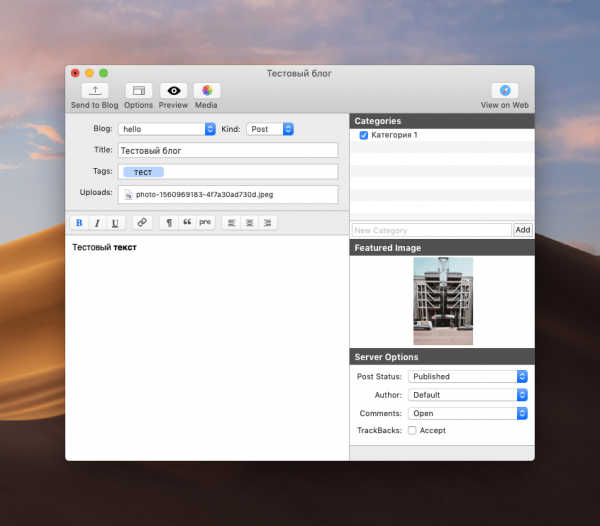The width and height of the screenshot is (600, 526).
Task: Open the Options panel icon
Action: coord(139,91)
